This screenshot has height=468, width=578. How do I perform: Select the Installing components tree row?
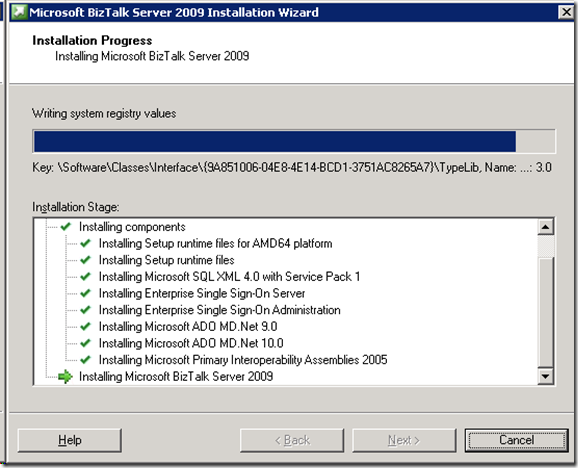point(132,227)
